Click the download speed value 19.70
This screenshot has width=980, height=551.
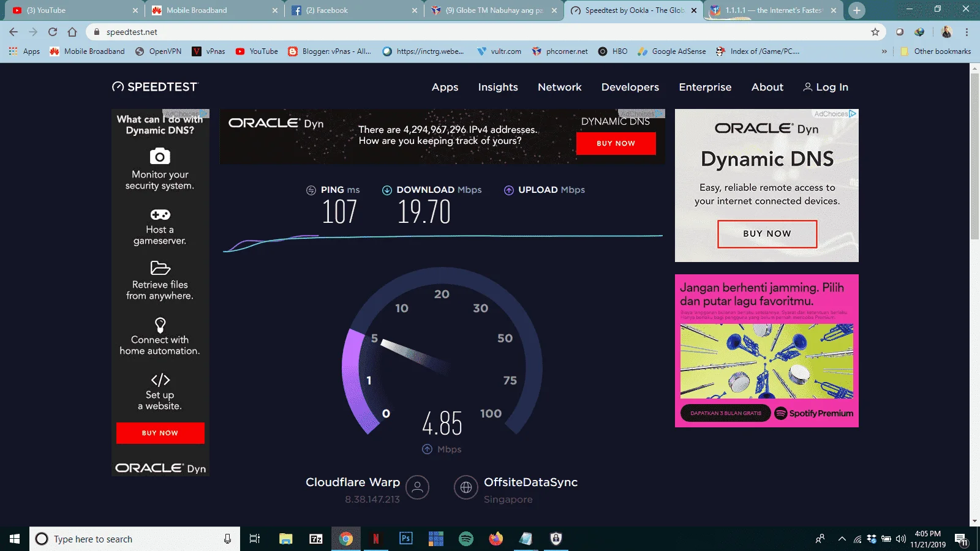424,212
